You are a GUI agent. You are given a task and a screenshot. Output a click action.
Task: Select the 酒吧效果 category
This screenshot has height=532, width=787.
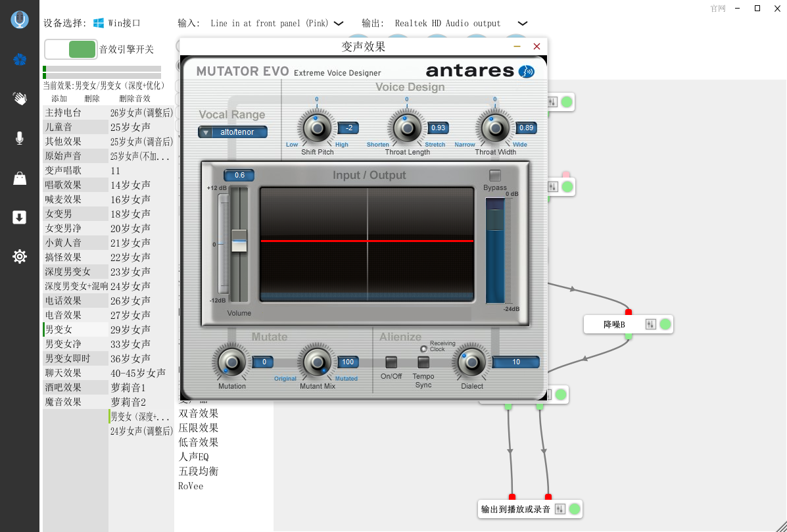coord(76,387)
